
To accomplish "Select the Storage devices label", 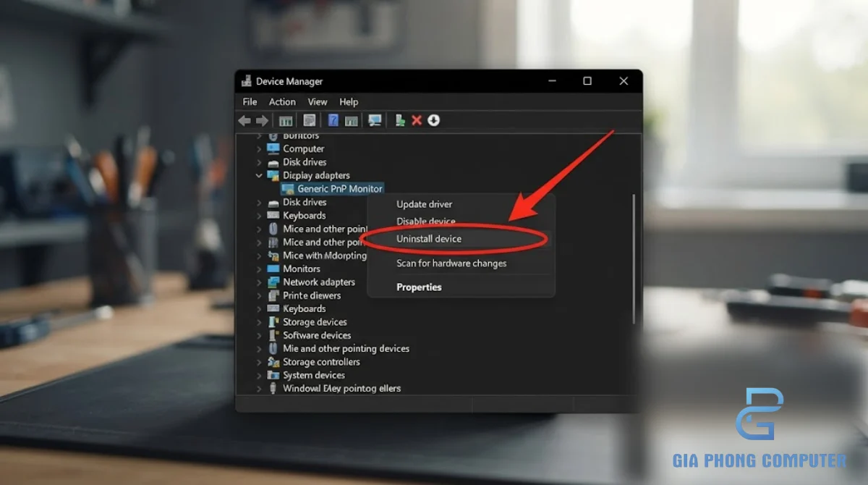I will (x=315, y=322).
